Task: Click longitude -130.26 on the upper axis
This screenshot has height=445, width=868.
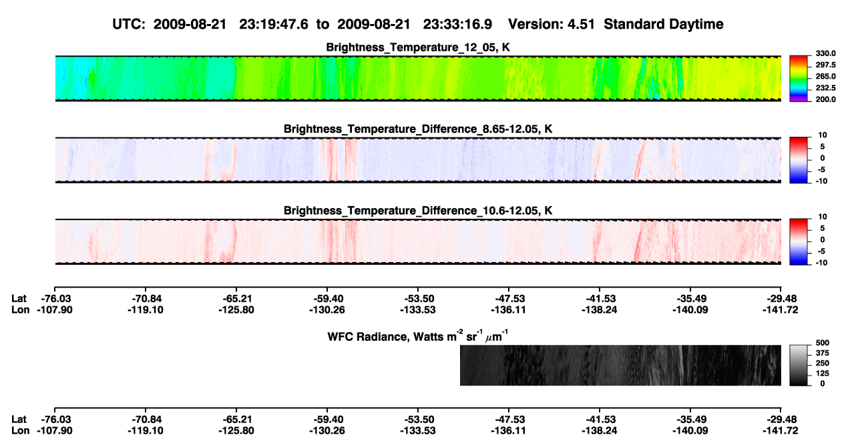Action: click(x=327, y=310)
